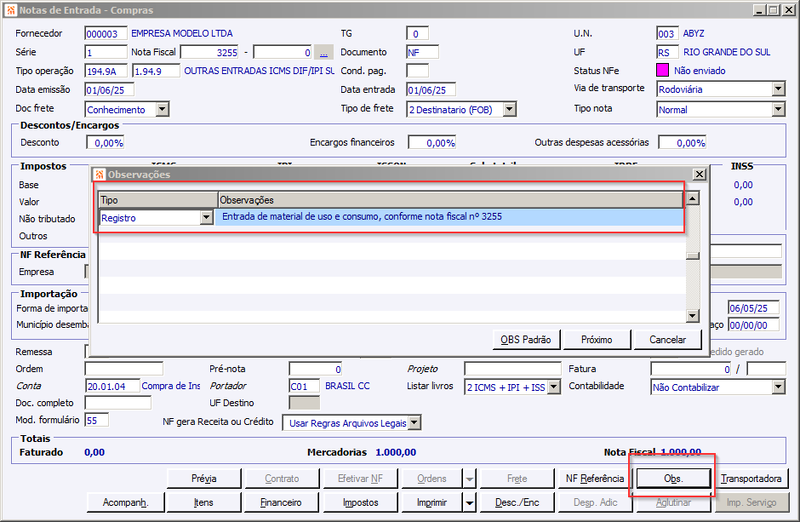Click the Tipo operação field 194.9A
Screen dimensions: 800x522
click(x=107, y=71)
